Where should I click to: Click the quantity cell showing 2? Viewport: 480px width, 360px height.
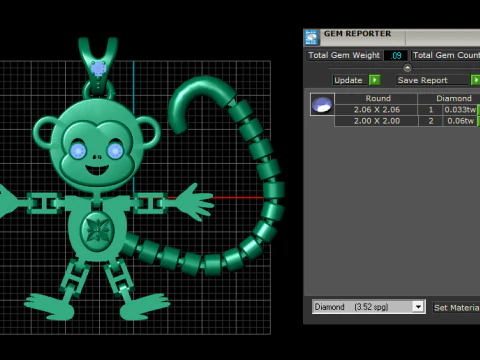point(431,121)
